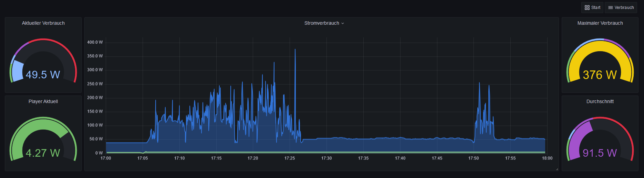Screen dimensions: 644x178
Task: Click the 4.27 W gauge value
Action: [43, 153]
